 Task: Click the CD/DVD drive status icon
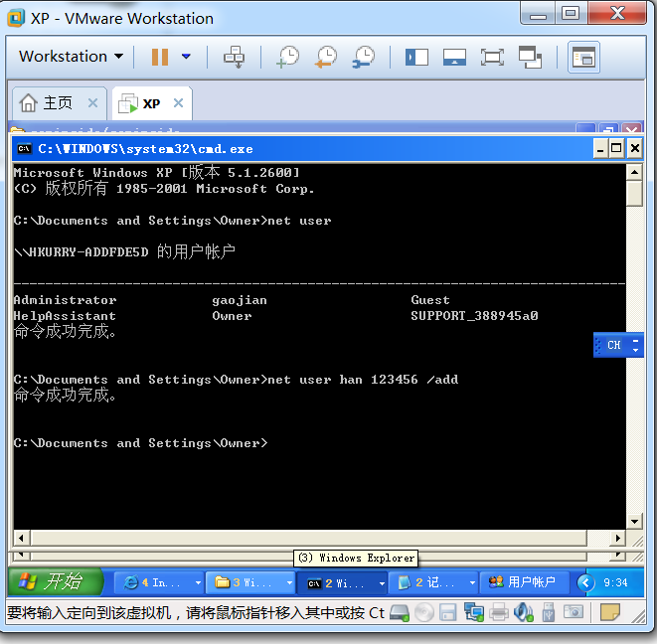pyautogui.click(x=424, y=612)
